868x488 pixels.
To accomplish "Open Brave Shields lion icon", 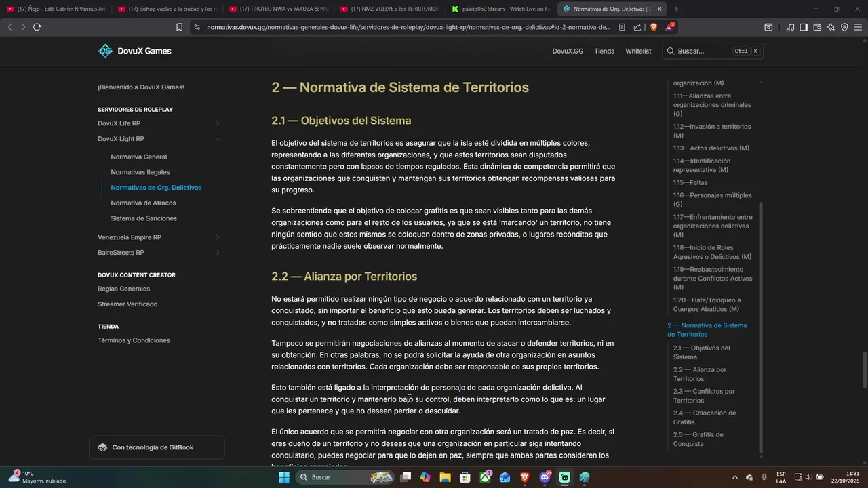I will click(654, 27).
